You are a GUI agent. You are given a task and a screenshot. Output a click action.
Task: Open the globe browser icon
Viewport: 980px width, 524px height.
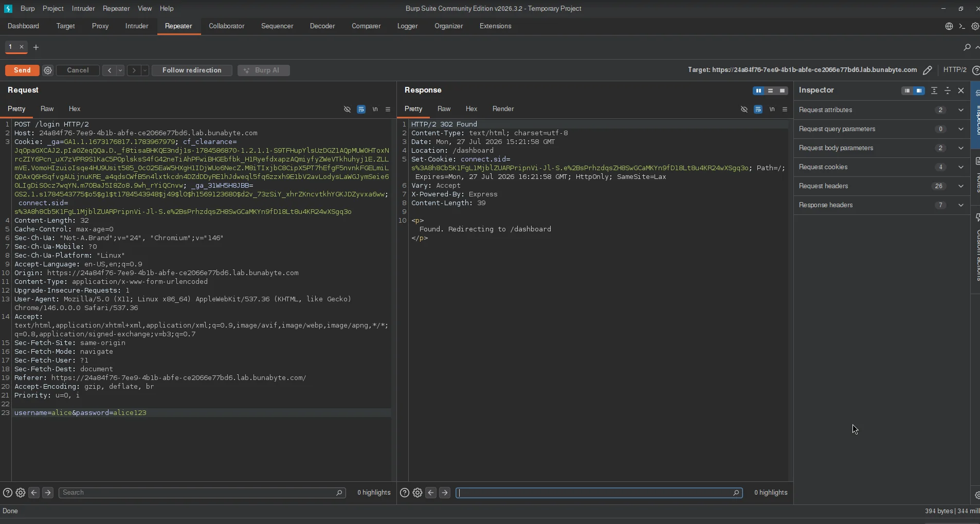[949, 26]
